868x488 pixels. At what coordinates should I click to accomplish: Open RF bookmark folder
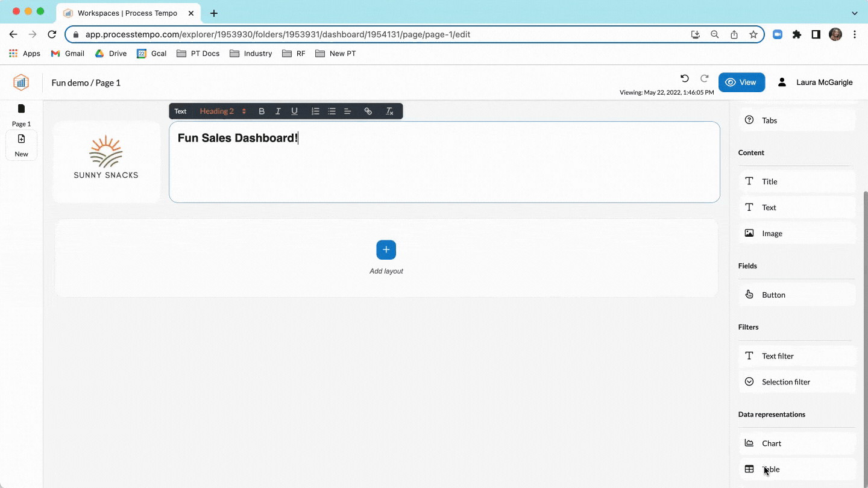294,54
